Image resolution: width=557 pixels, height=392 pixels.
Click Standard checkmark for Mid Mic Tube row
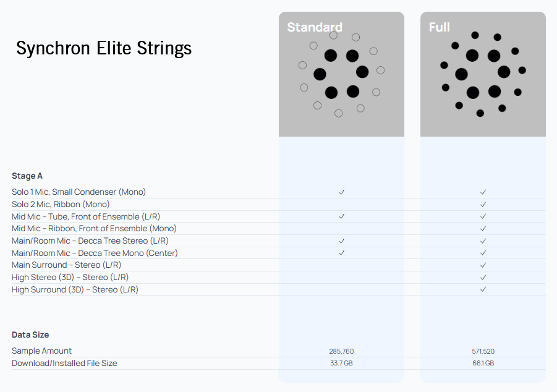[341, 216]
